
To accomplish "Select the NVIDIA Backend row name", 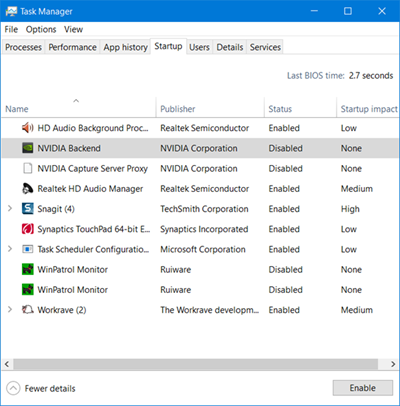I will (x=69, y=148).
